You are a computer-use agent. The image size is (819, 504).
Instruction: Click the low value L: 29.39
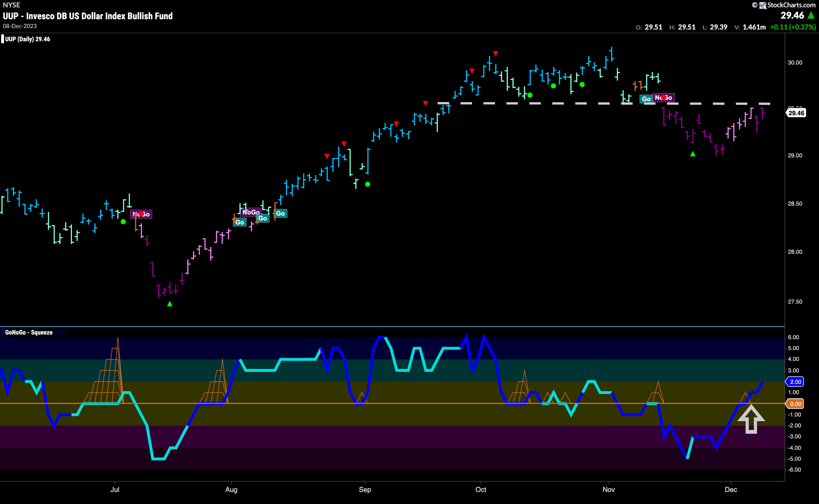click(715, 27)
